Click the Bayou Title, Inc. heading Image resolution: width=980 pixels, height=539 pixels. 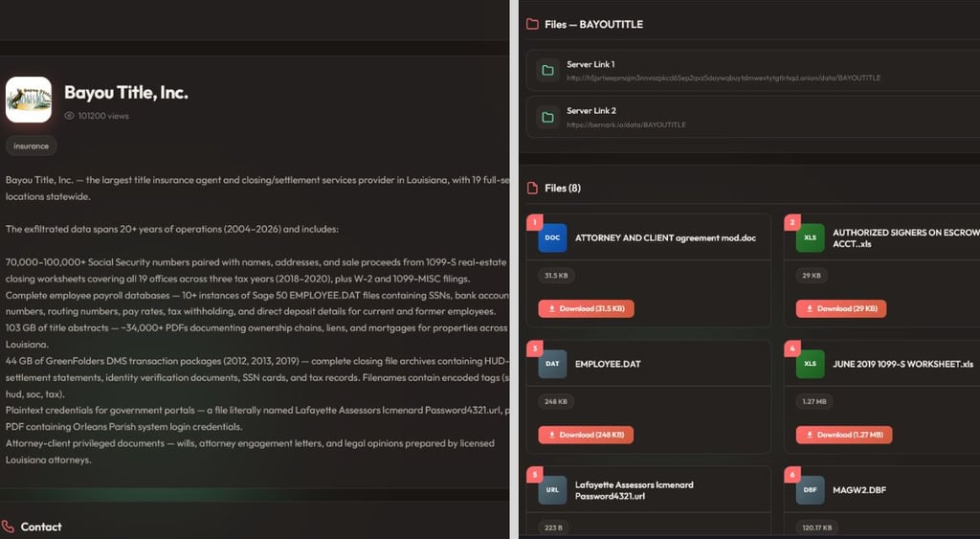click(126, 93)
